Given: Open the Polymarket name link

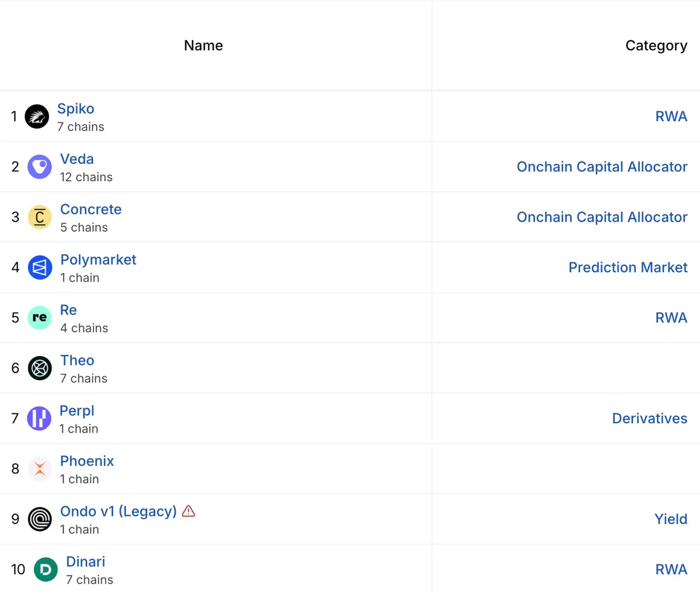Looking at the screenshot, I should click(98, 260).
